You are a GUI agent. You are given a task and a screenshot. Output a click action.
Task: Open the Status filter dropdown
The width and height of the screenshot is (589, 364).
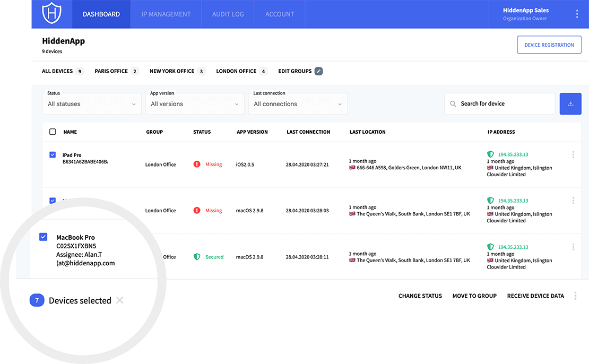92,104
